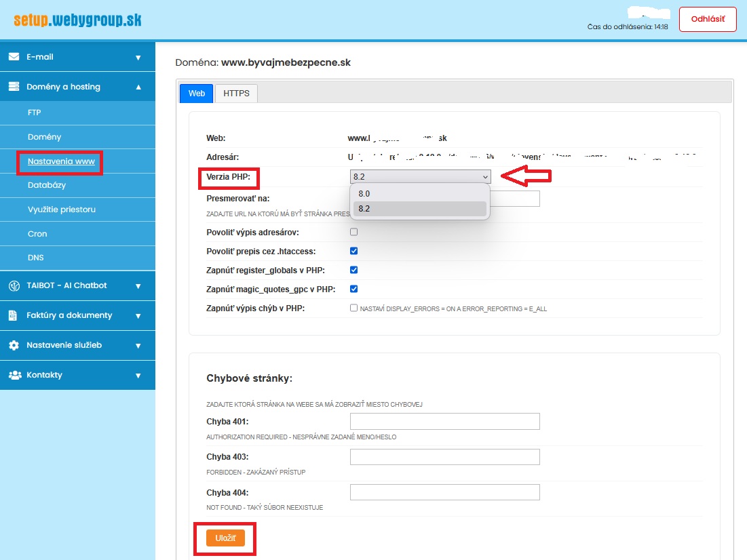Click the Odhlásiť logout button
The height and width of the screenshot is (560, 747).
tap(707, 20)
